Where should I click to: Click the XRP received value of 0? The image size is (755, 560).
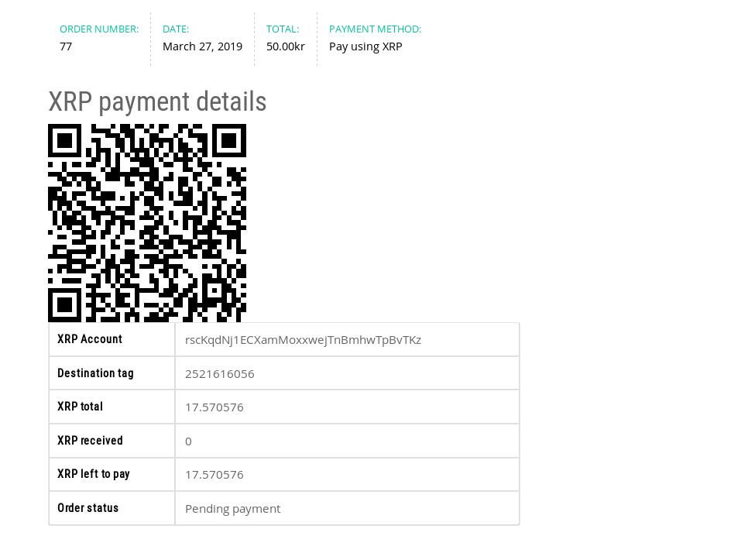[188, 441]
